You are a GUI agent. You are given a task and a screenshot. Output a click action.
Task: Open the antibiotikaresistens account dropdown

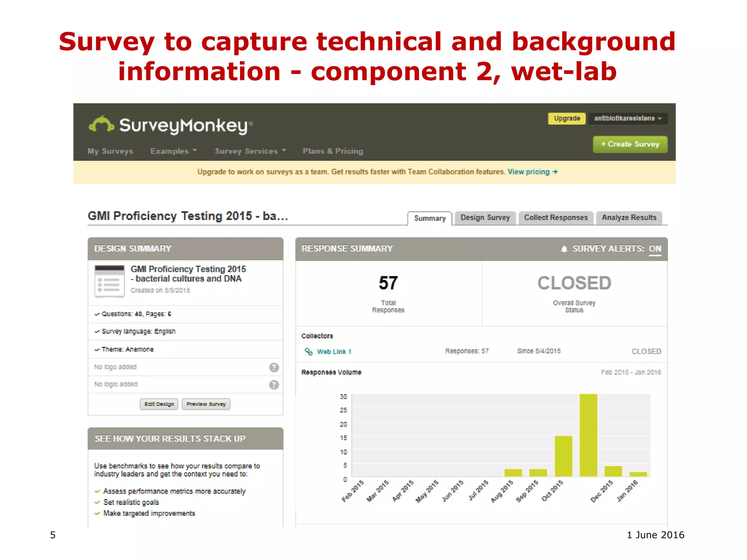tap(628, 118)
